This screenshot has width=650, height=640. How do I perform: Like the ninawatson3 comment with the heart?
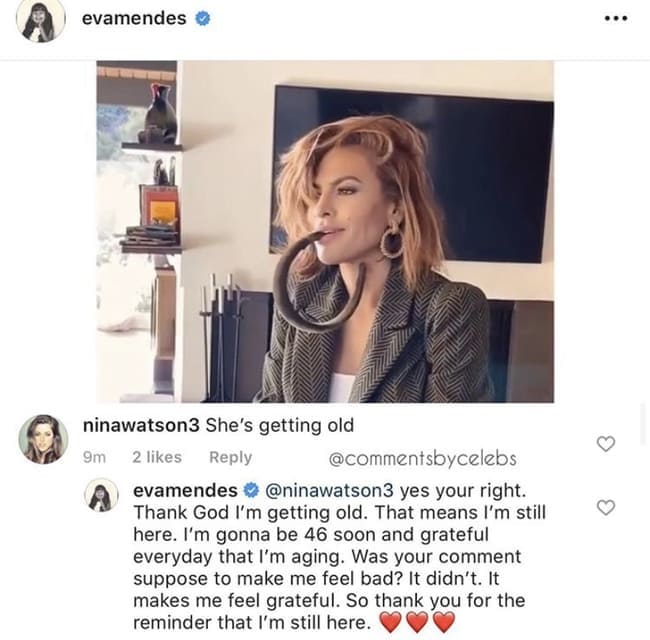[606, 444]
